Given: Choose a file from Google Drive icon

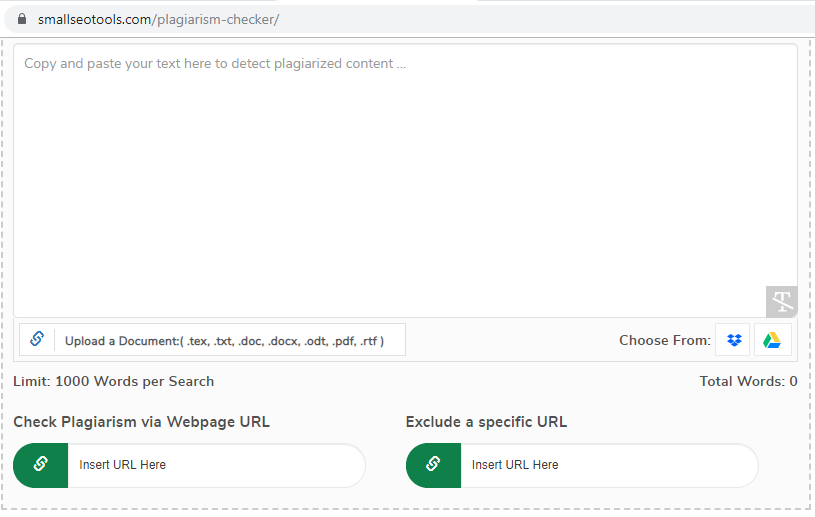Looking at the screenshot, I should click(x=772, y=340).
